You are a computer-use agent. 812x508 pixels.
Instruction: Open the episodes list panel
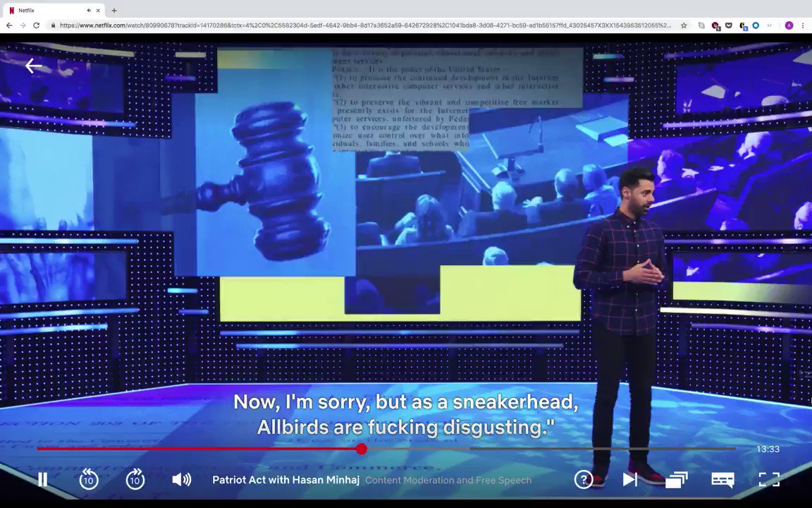[677, 480]
